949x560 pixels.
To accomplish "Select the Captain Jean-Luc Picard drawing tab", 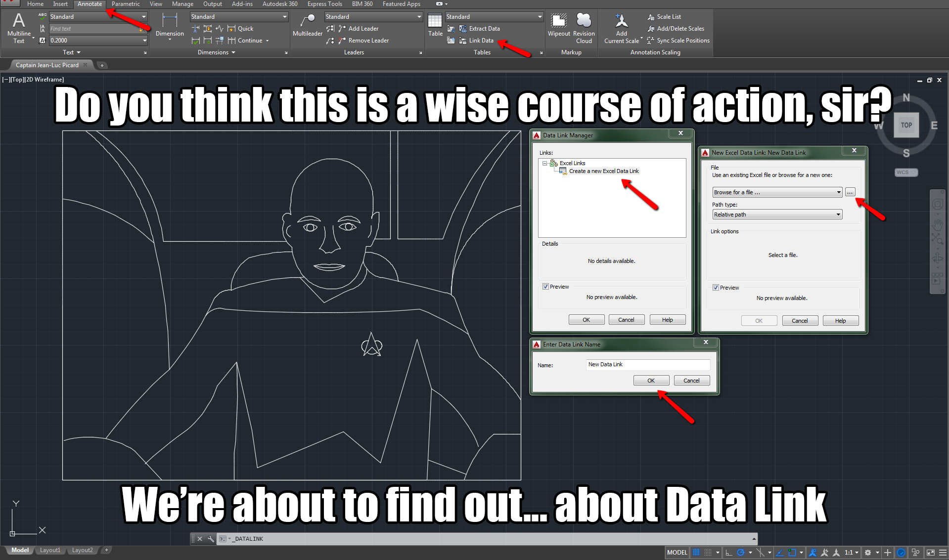I will pos(47,65).
